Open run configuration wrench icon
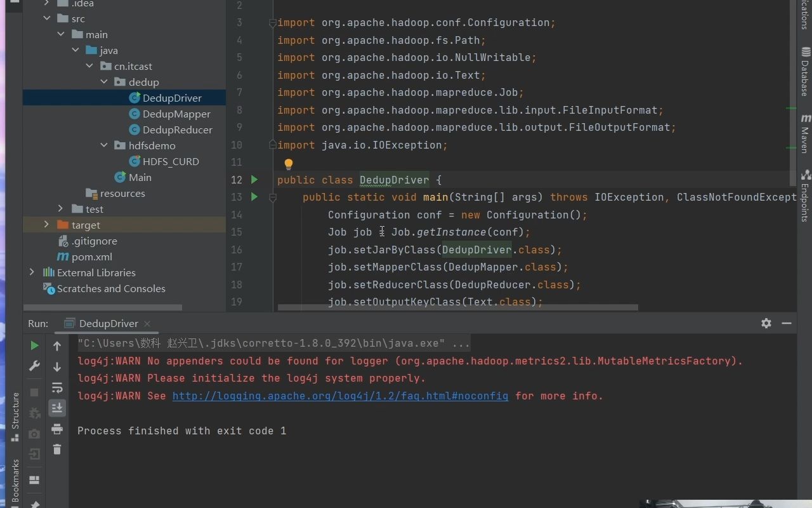The image size is (812, 508). [x=34, y=366]
